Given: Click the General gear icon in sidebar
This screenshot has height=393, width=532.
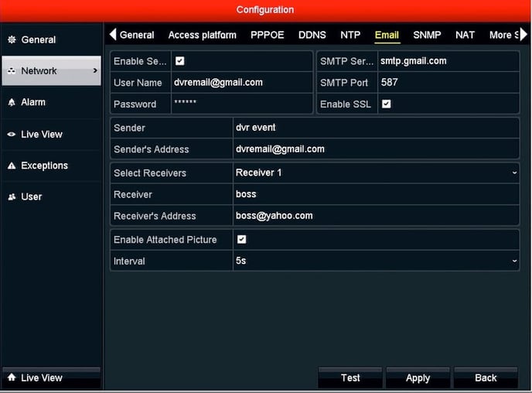Looking at the screenshot, I should pyautogui.click(x=12, y=39).
